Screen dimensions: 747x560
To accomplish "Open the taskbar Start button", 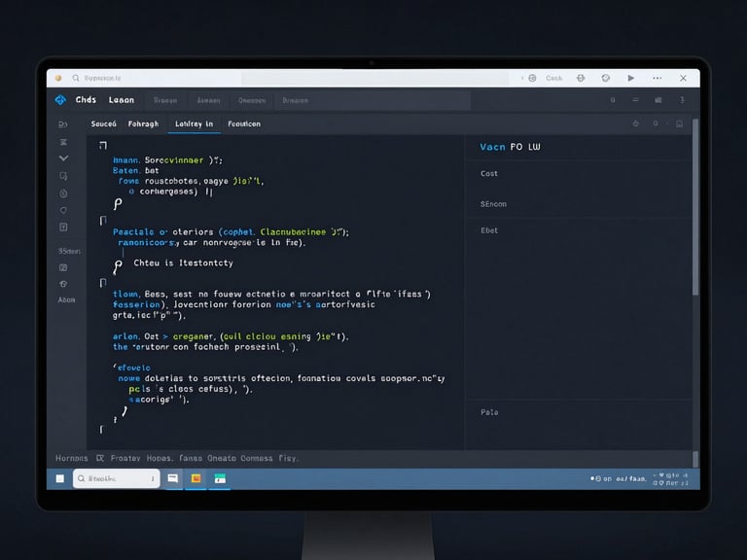I will point(60,478).
